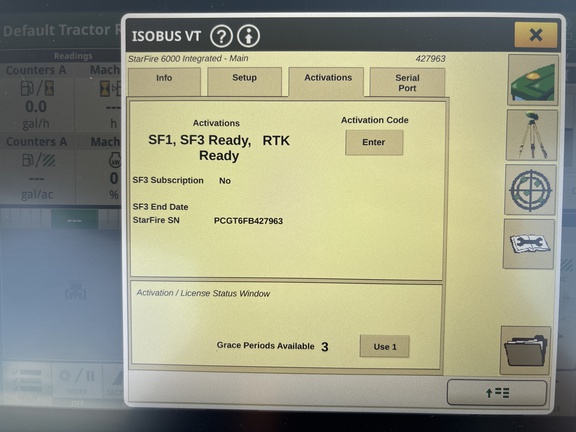
Task: Click the up-arrow menu list button
Action: pos(497,393)
